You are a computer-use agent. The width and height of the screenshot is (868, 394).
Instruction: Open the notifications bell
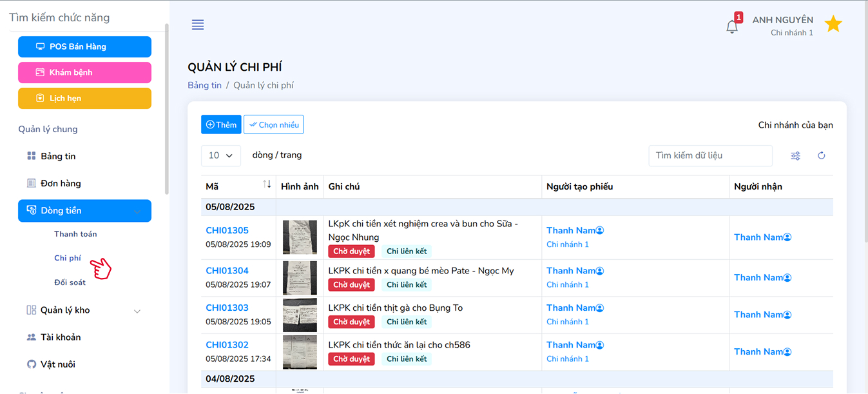click(x=732, y=26)
